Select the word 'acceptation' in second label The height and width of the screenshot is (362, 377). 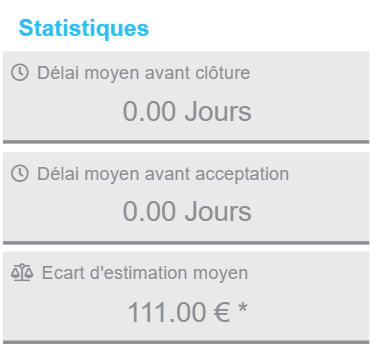[242, 174]
